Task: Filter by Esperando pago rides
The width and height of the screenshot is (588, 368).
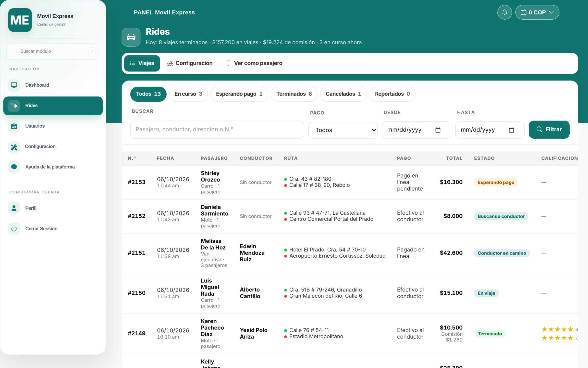Action: tap(239, 94)
